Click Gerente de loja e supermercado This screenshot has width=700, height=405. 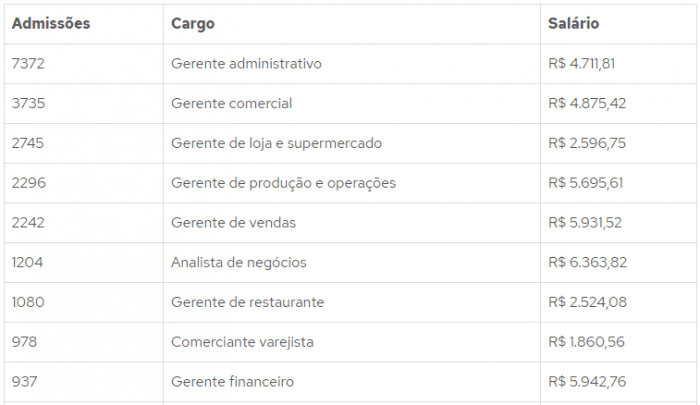click(277, 143)
